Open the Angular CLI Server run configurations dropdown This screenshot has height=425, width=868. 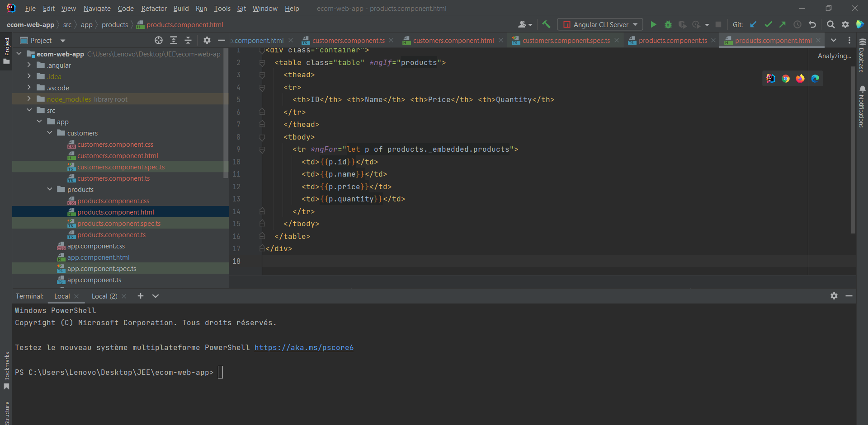(x=637, y=24)
